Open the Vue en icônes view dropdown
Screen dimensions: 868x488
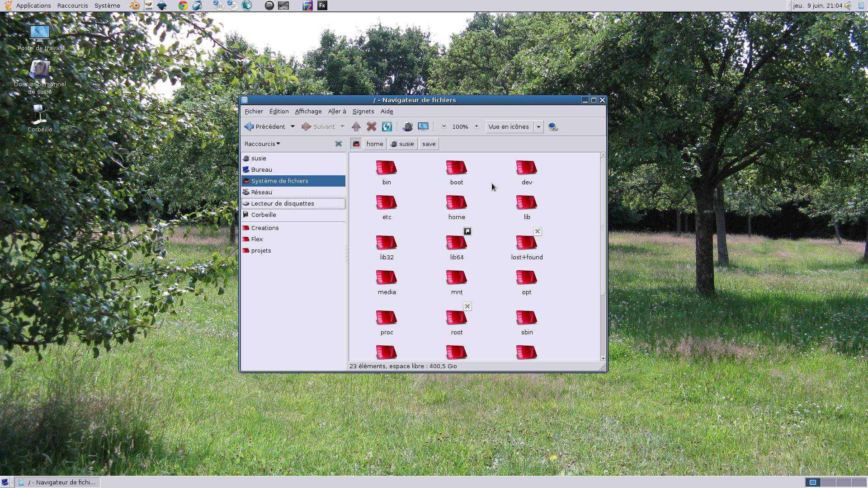pos(538,127)
